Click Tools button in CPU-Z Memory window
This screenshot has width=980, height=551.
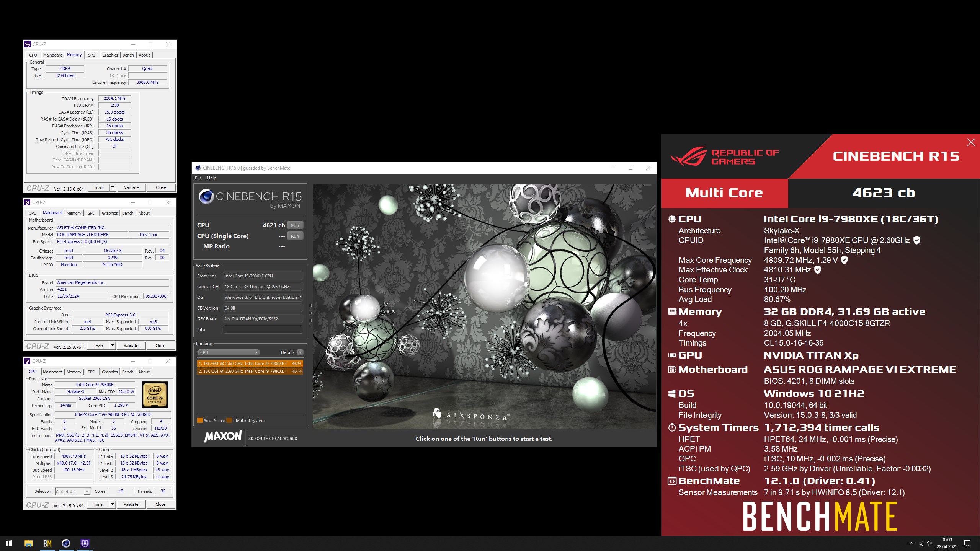(99, 187)
